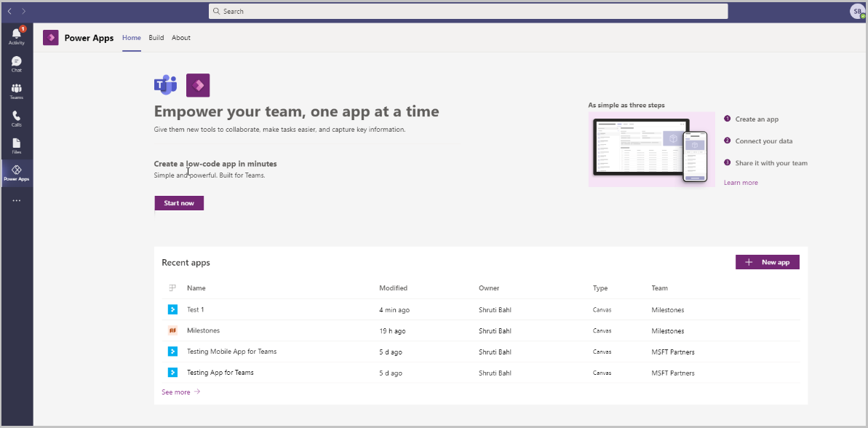Click MSFT Partners for Testing Mobile App
Screen dimensions: 868x428
tap(673, 352)
